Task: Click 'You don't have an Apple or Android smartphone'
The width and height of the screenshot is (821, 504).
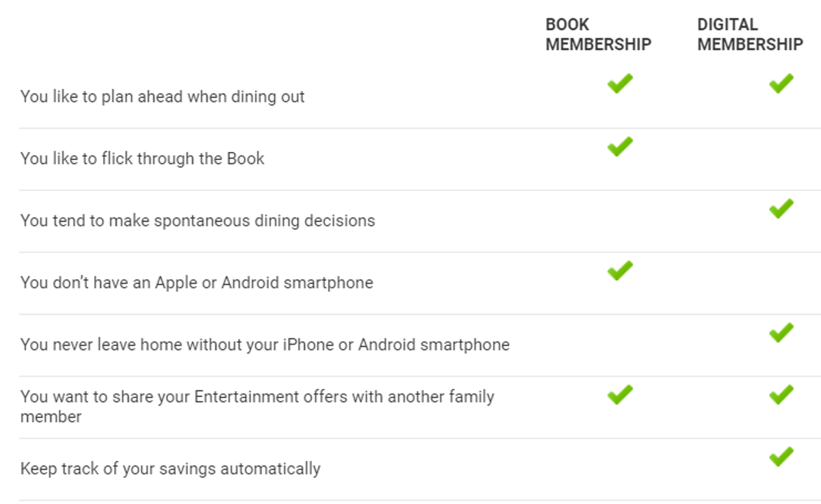Action: [196, 283]
